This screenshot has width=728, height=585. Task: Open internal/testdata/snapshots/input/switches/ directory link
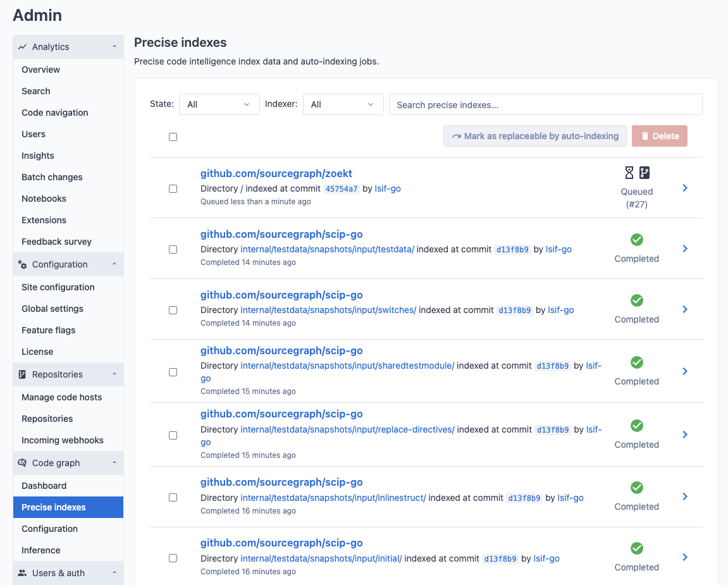[x=328, y=310]
